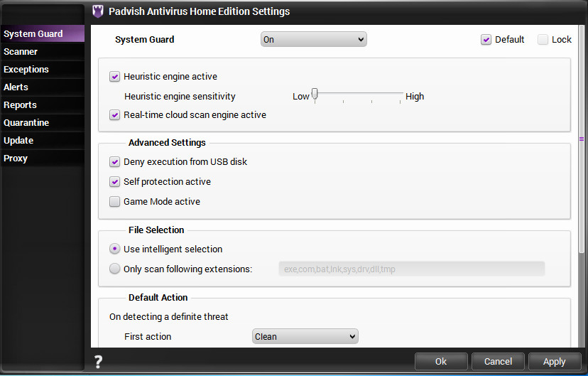Click the On detecting a definite threat text
Screen dimensions: 588x376
coord(169,317)
